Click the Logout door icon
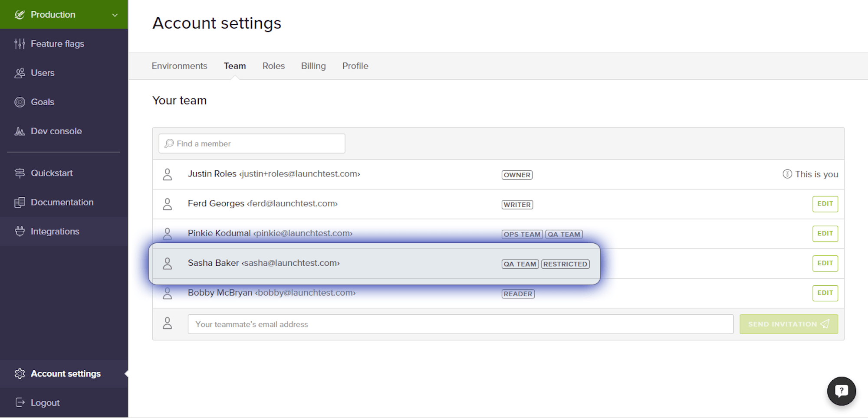This screenshot has height=418, width=868. (20, 402)
